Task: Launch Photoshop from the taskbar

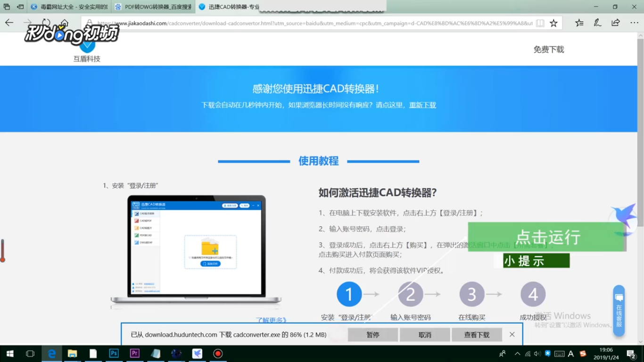Action: pos(114,354)
